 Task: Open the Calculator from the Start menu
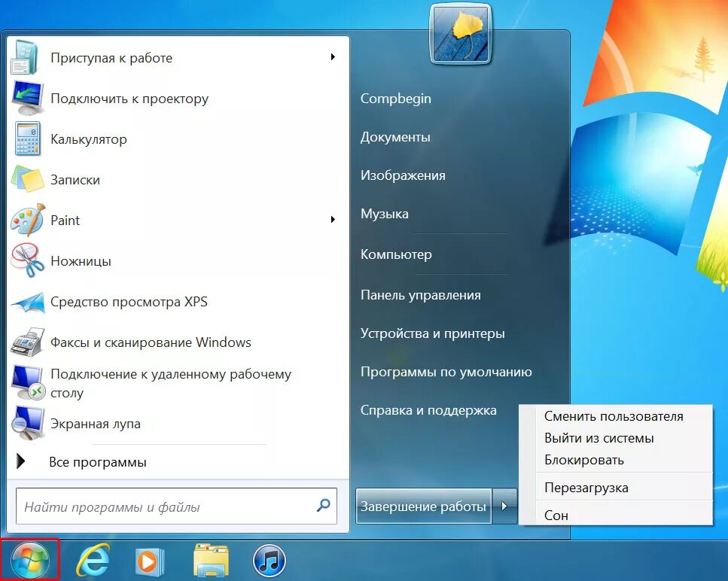[x=88, y=139]
